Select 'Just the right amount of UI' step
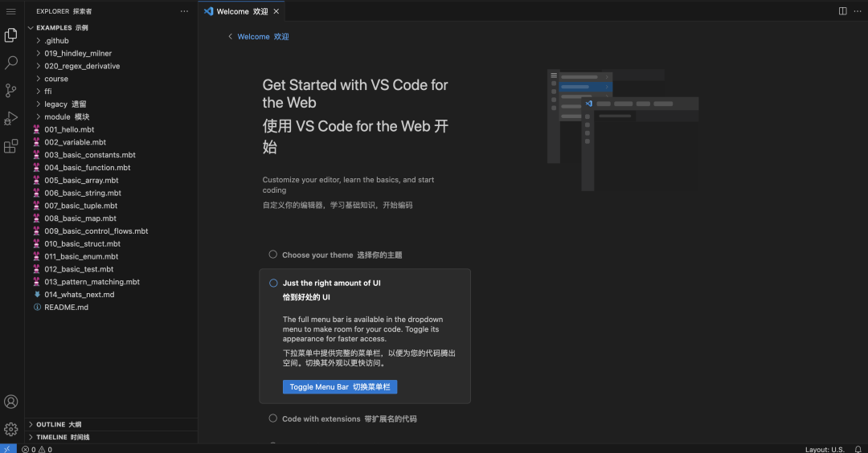Image resolution: width=868 pixels, height=453 pixels. [331, 283]
